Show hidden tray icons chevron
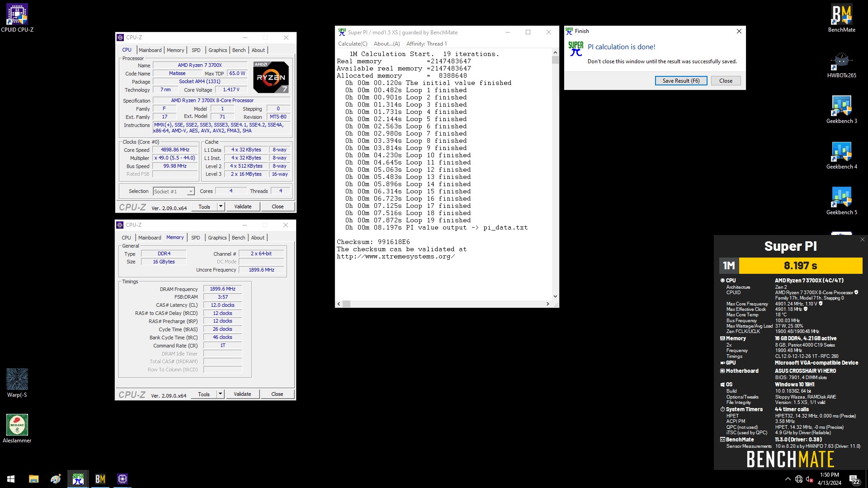Screen dimensions: 868x488 (788, 479)
